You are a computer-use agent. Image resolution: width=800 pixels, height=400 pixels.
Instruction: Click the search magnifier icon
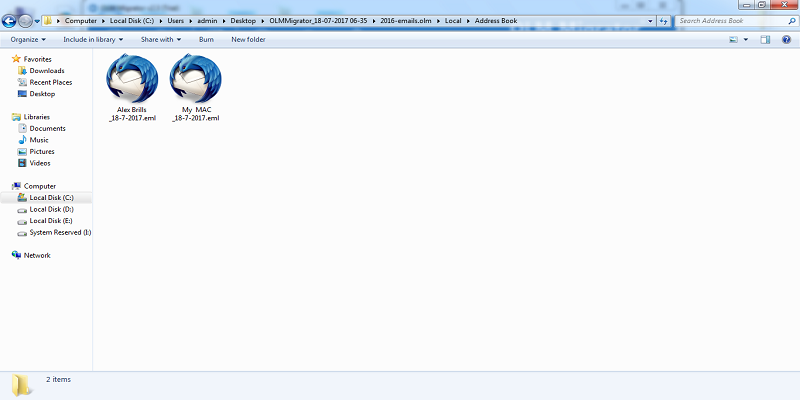[x=792, y=21]
